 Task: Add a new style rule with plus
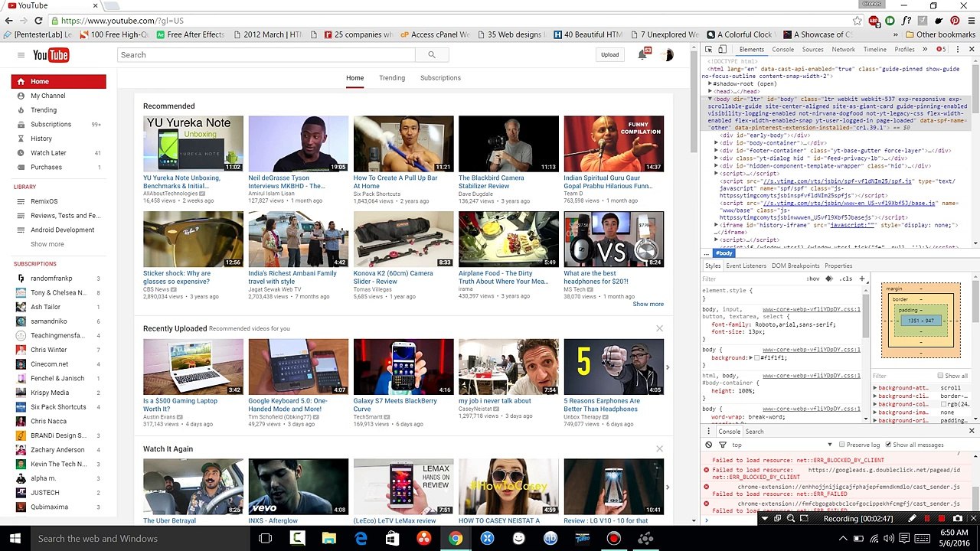click(861, 279)
